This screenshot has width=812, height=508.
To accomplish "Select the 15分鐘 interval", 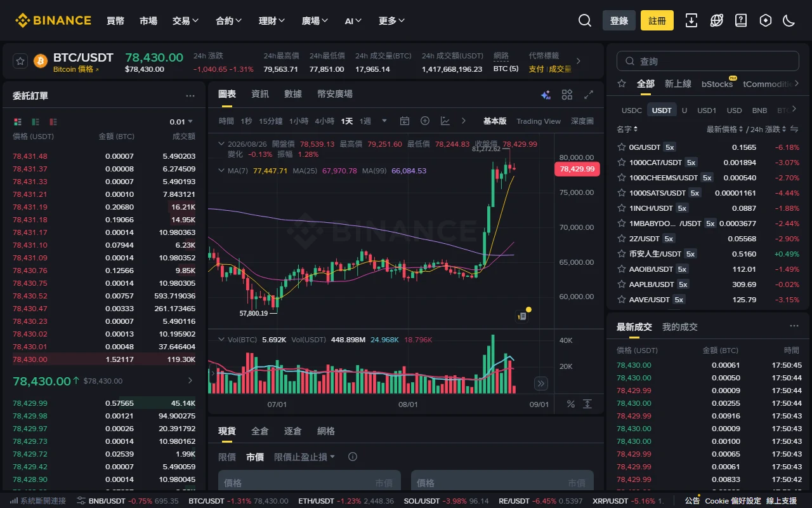I will tap(271, 121).
